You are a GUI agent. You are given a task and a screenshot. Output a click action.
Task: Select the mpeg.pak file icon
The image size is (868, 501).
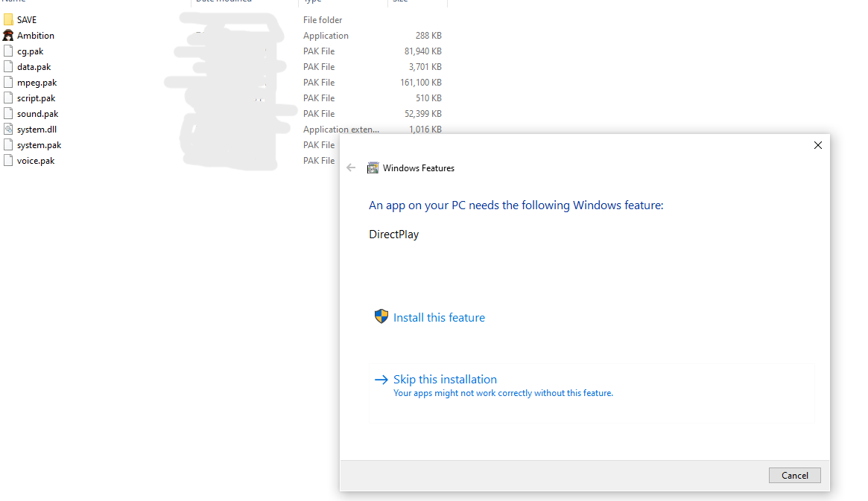[x=8, y=83]
